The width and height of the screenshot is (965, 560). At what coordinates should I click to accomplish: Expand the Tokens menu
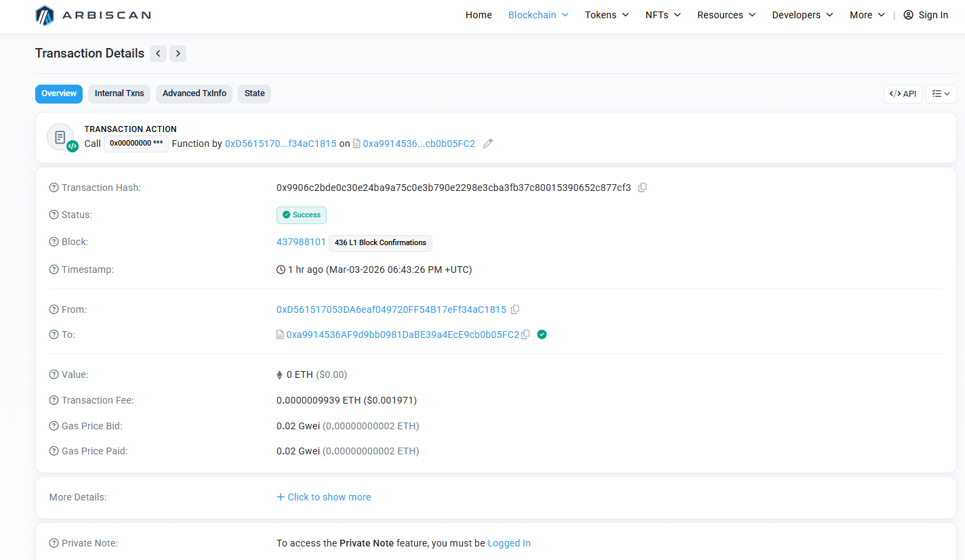click(607, 15)
